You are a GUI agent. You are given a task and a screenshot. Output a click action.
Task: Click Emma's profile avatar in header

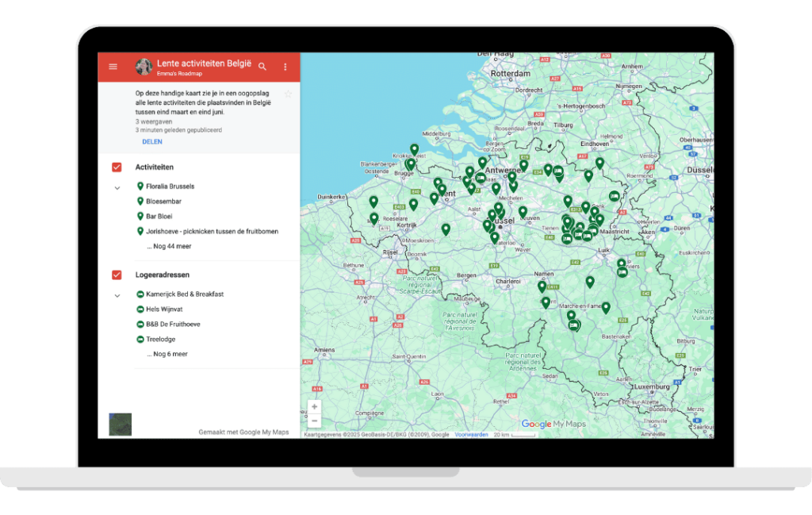click(144, 67)
